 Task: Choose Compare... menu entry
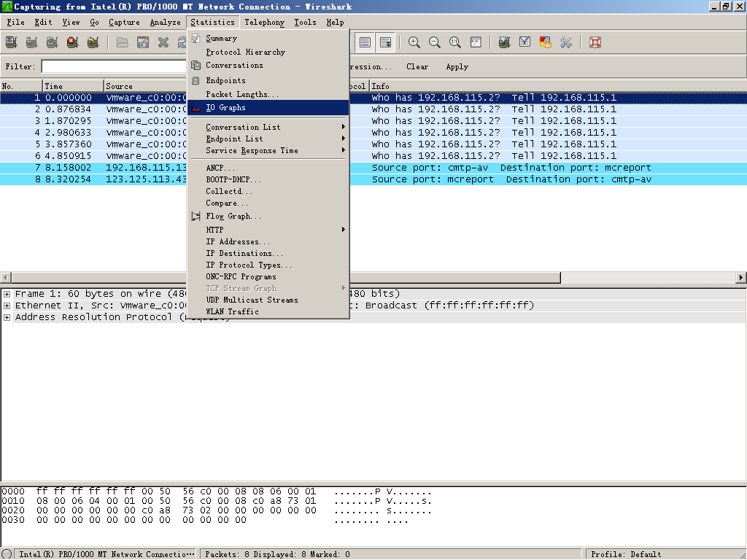(x=268, y=203)
